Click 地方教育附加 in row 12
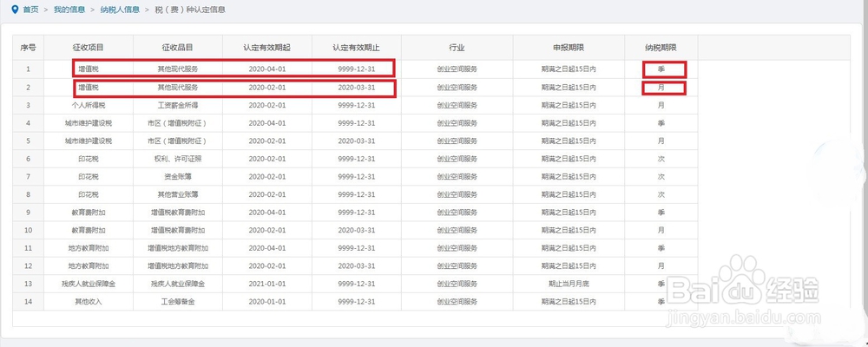Screen dimensions: 868x347 89,265
